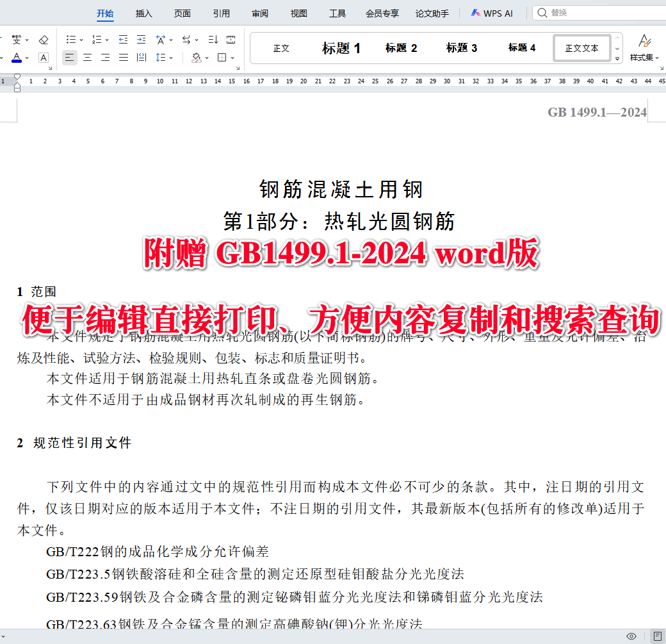
Task: Open the 会员专享 tab
Action: click(x=382, y=13)
